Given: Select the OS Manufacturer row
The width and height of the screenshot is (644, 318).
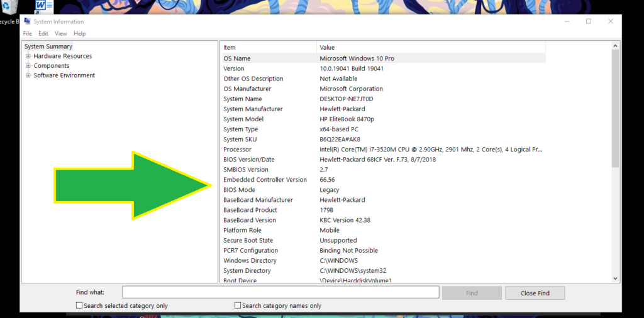Looking at the screenshot, I should coord(384,89).
